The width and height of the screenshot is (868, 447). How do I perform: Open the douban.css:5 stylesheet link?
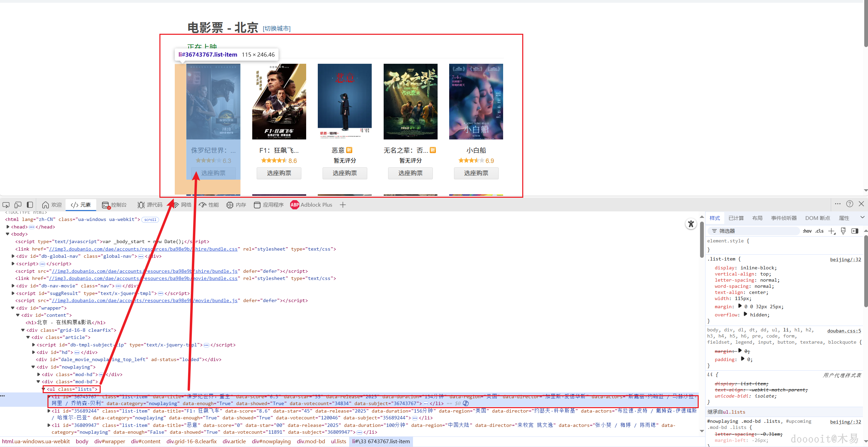tap(844, 330)
